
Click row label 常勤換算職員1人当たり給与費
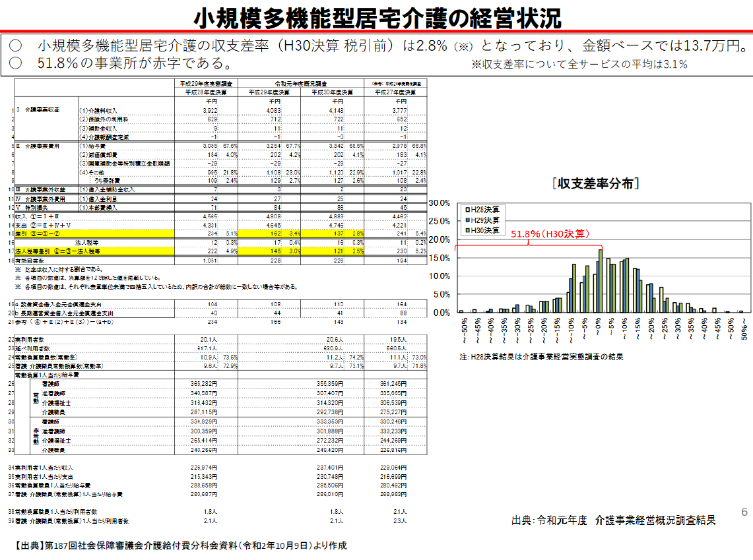(52, 485)
